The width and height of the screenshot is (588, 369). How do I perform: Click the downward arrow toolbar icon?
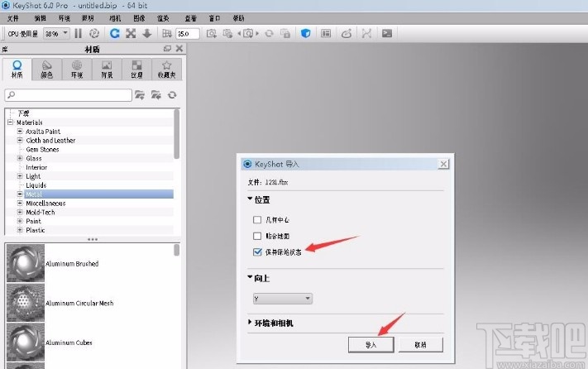point(146,33)
